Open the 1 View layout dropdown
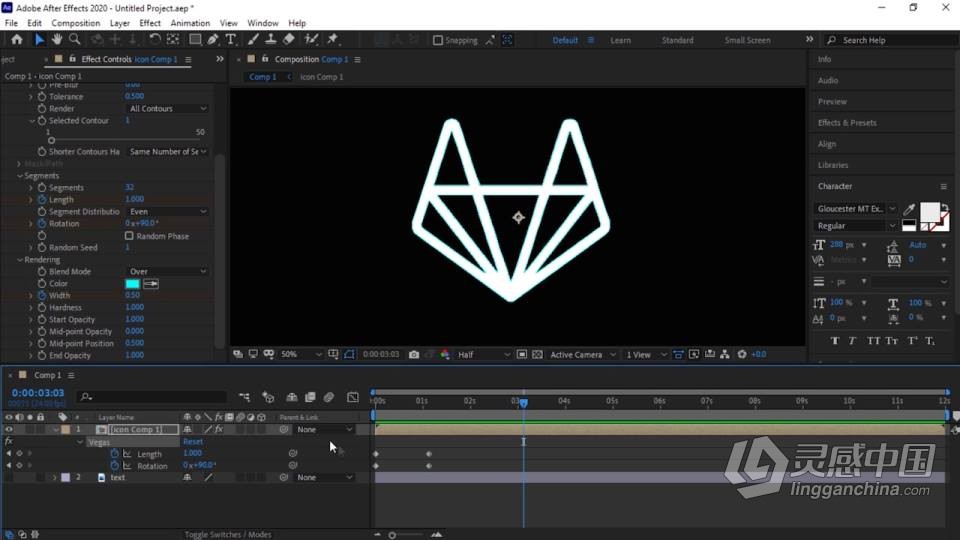The height and width of the screenshot is (540, 960). click(646, 354)
